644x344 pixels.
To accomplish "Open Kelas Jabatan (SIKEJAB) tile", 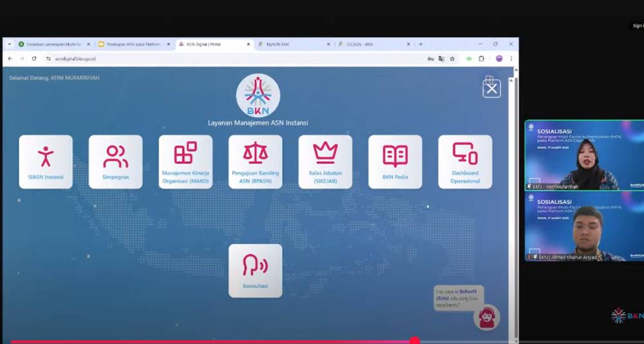I will [x=325, y=162].
